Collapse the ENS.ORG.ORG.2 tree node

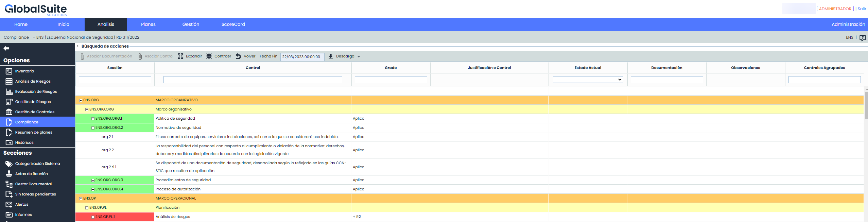coord(93,128)
